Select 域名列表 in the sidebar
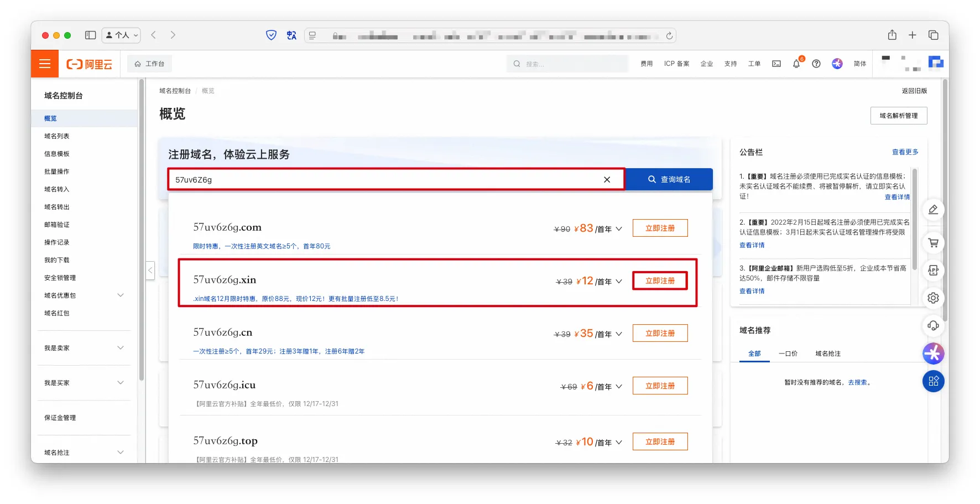The image size is (980, 504). pos(57,136)
